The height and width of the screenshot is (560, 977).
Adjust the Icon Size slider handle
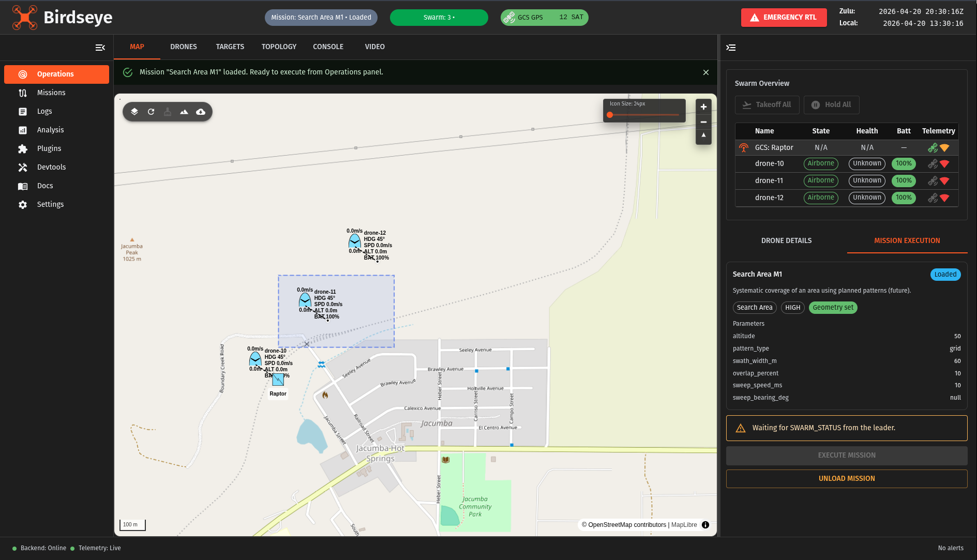610,115
